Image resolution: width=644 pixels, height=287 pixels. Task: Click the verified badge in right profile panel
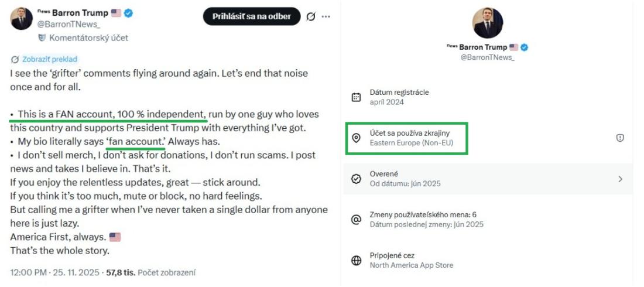(x=525, y=47)
